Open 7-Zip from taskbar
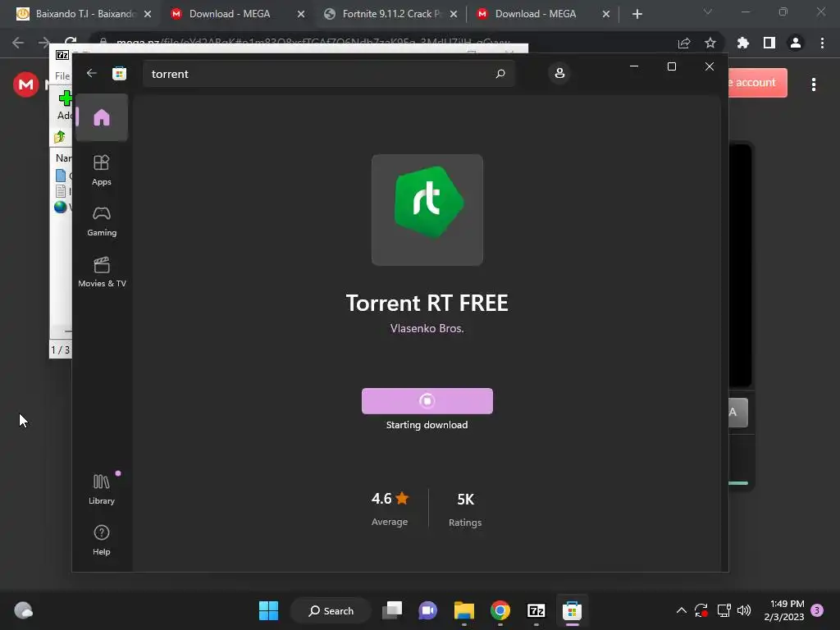The width and height of the screenshot is (840, 630). [536, 610]
